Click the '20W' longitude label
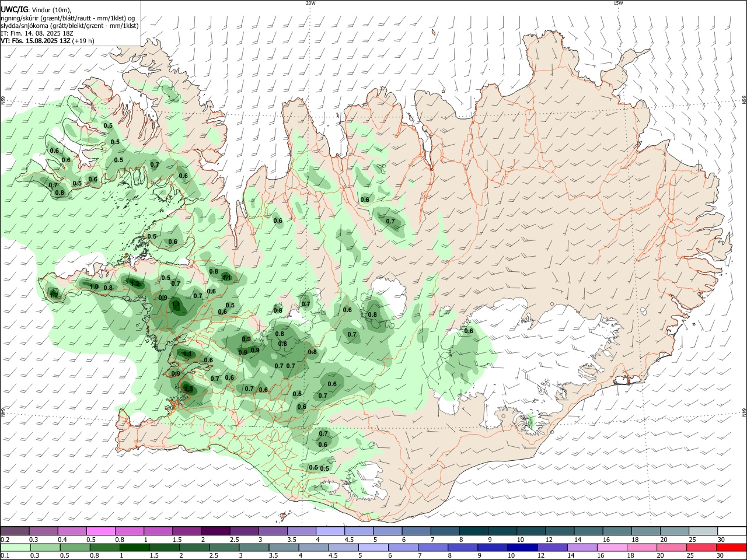The width and height of the screenshot is (747, 560). (310, 3)
